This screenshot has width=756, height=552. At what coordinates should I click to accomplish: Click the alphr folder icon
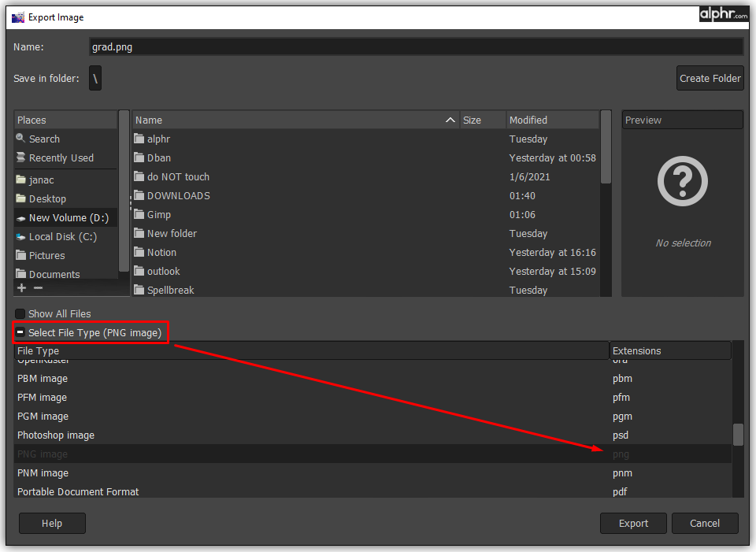(139, 139)
